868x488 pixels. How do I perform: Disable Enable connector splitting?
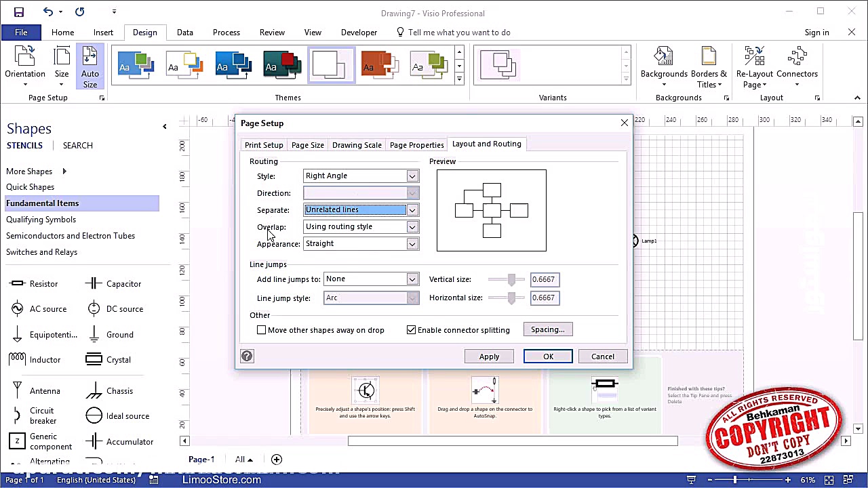[x=412, y=330]
